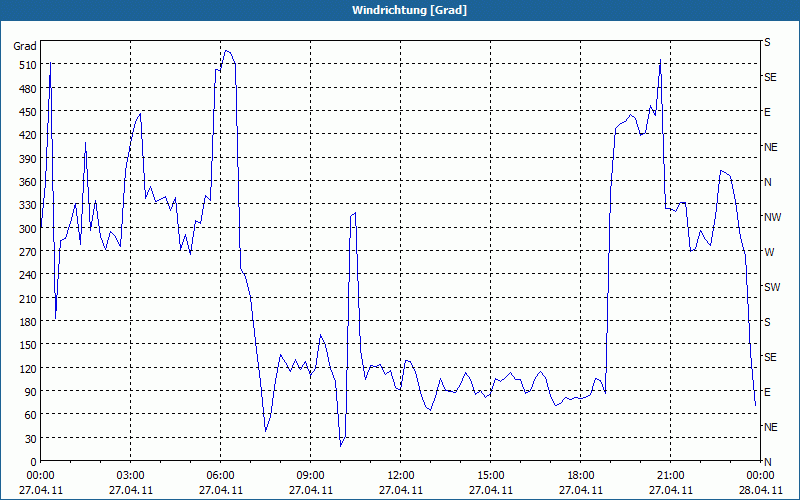Screen dimensions: 800x500
Task: Select the 27.04.11 date under 12:00
Action: (401, 490)
